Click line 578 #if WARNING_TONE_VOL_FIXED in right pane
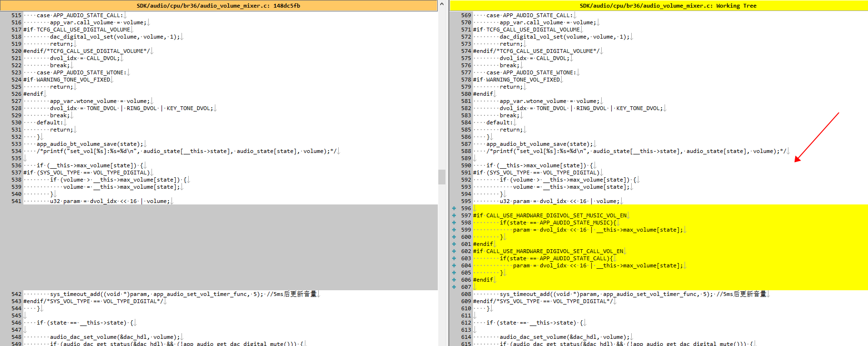The width and height of the screenshot is (868, 346). point(516,80)
